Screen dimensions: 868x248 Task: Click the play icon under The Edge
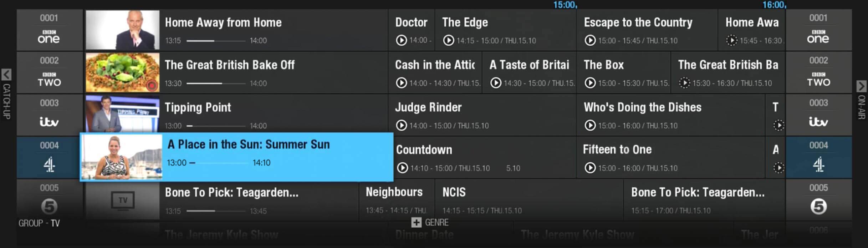[448, 40]
